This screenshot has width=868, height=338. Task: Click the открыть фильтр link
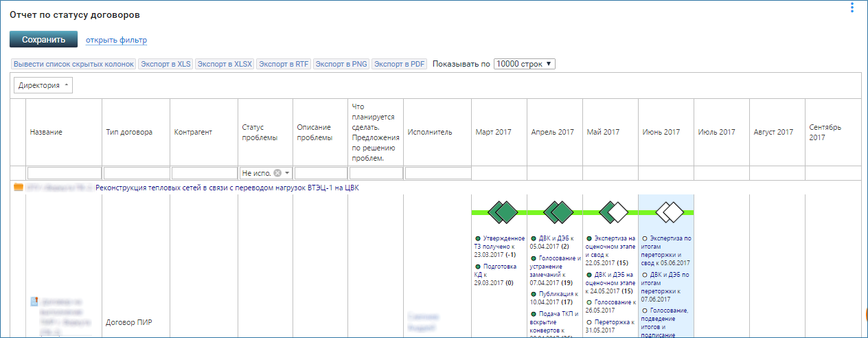(116, 41)
